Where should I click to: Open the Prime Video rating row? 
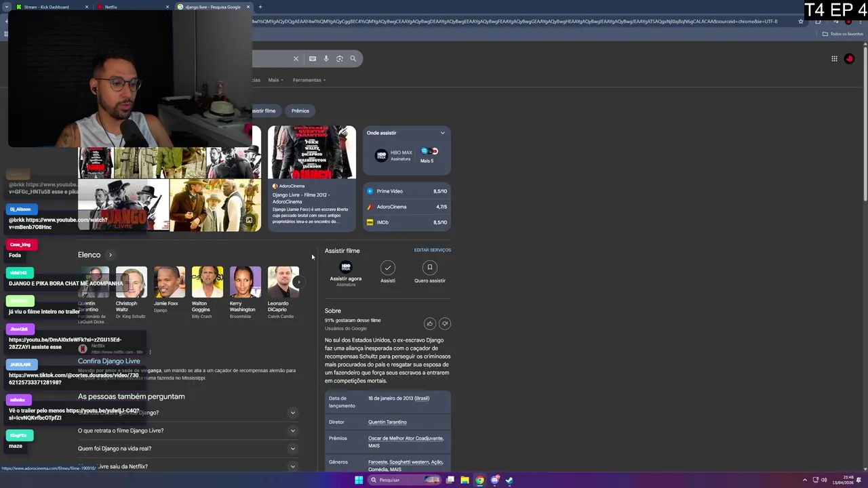(x=407, y=191)
